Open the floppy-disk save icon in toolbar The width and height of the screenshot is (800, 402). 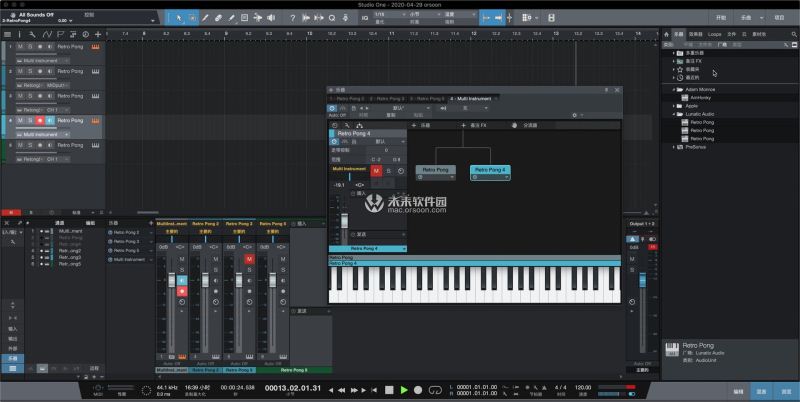pyautogui.click(x=552, y=18)
